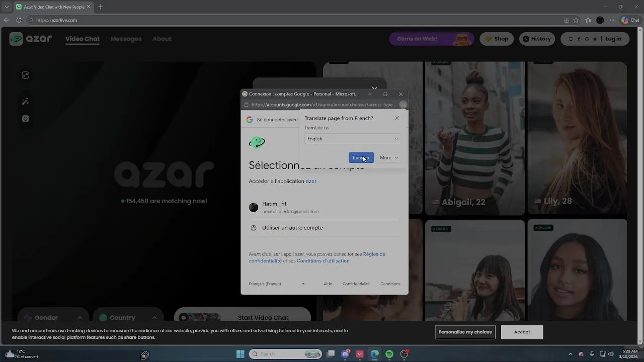Click the smiley face icon in left sidebar
Screen dimensions: 644x362
tap(26, 119)
